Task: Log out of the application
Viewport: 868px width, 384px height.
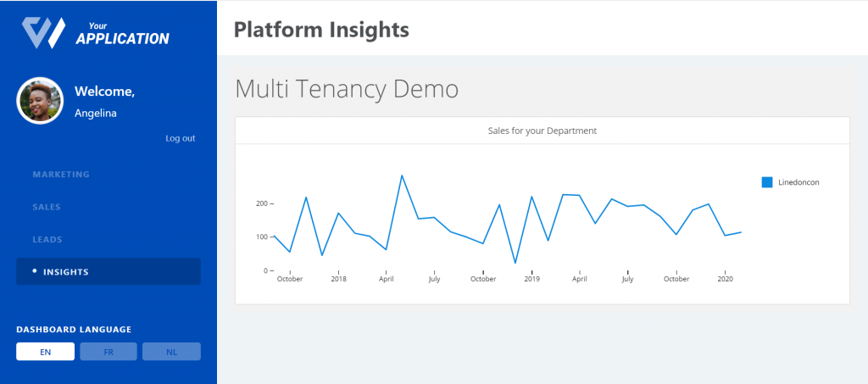Action: pos(180,138)
